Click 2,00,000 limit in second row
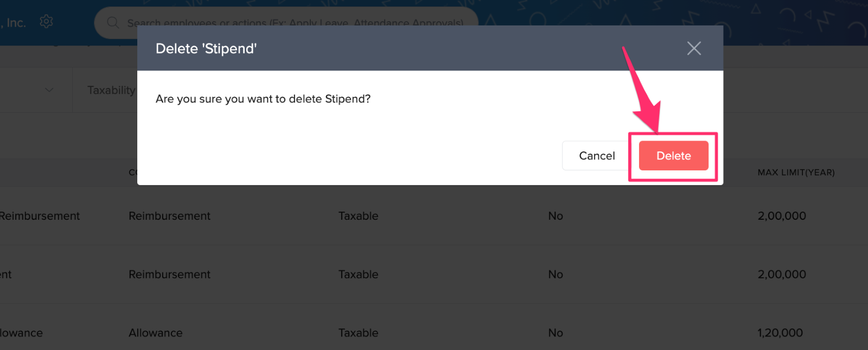Image resolution: width=868 pixels, height=350 pixels. pyautogui.click(x=781, y=275)
